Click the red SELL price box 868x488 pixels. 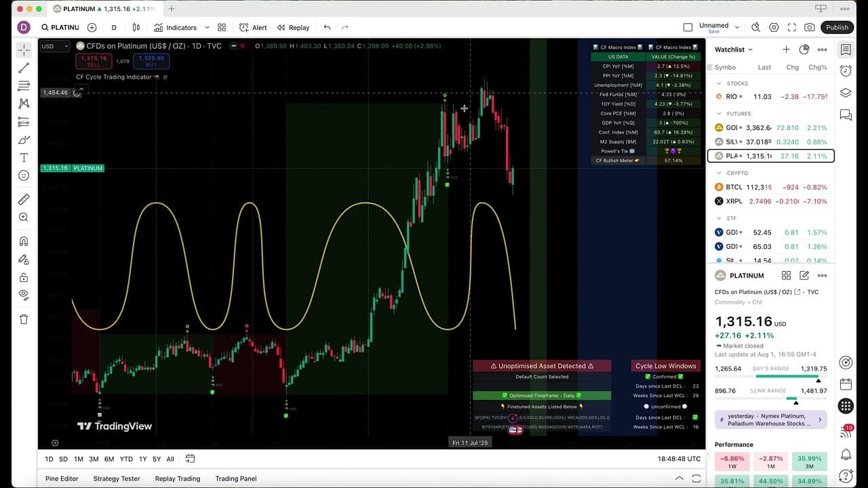click(x=94, y=61)
